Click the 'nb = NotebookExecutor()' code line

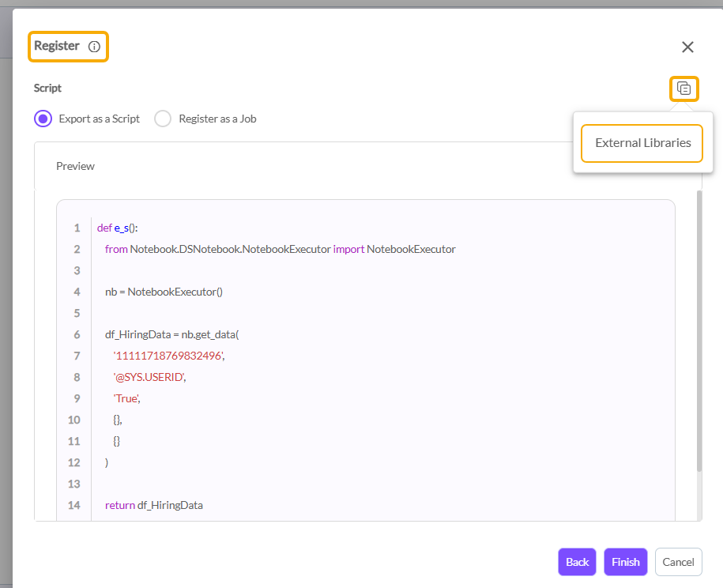click(x=164, y=292)
